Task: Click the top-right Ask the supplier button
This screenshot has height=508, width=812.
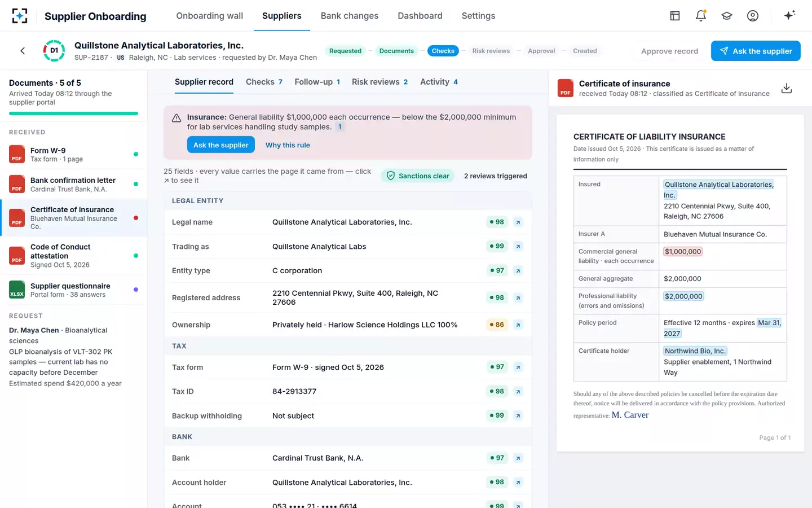Action: pos(756,51)
